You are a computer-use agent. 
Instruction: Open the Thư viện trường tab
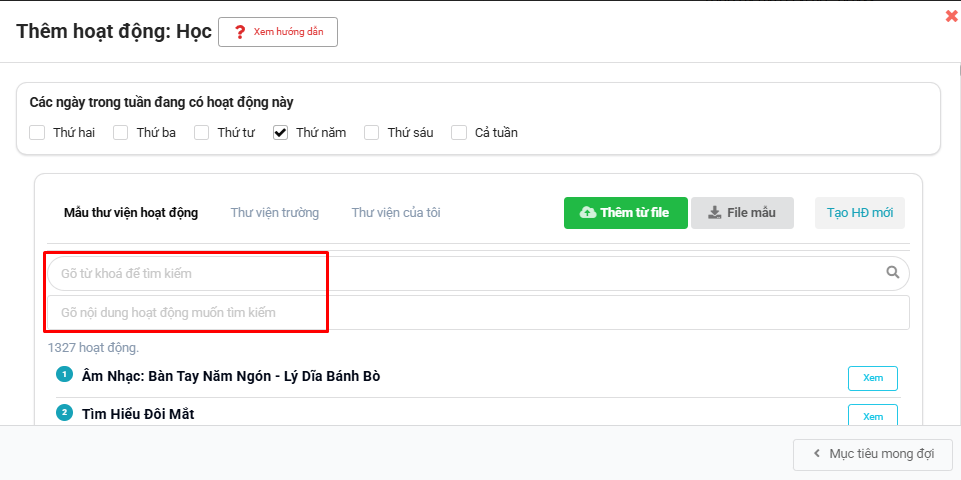click(x=275, y=213)
